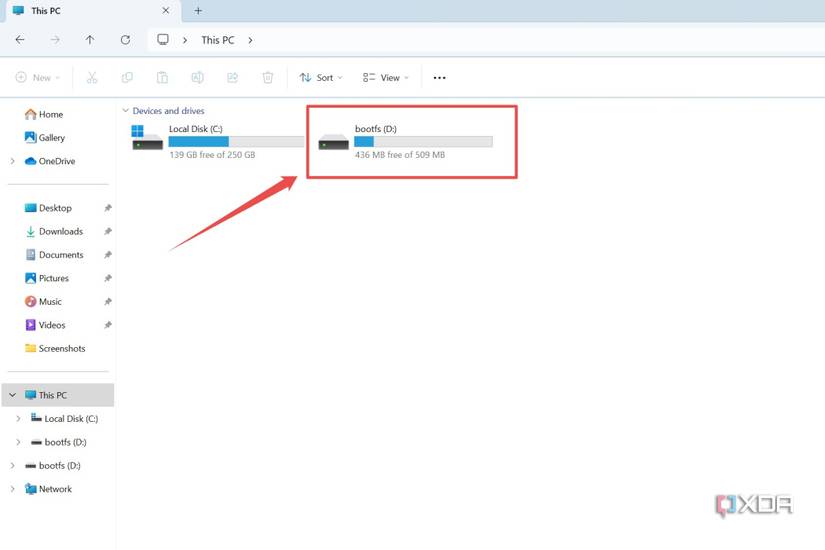Click the Rename icon in toolbar

click(197, 78)
